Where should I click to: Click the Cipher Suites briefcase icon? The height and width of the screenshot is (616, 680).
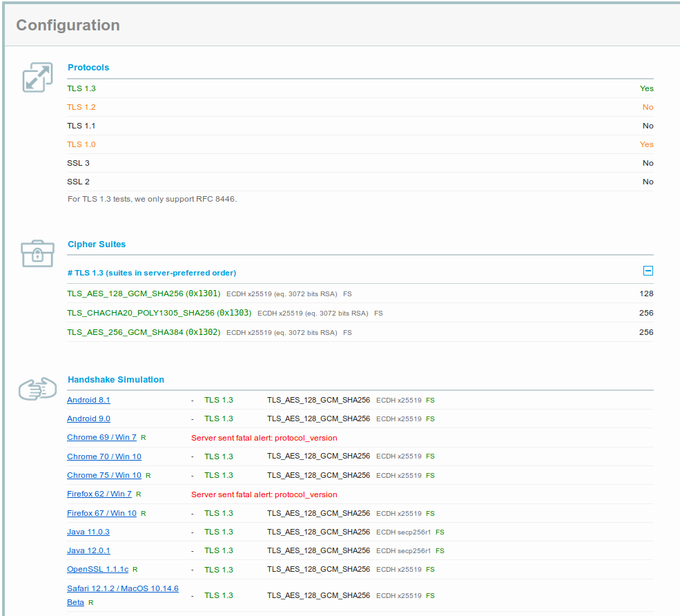(x=37, y=253)
